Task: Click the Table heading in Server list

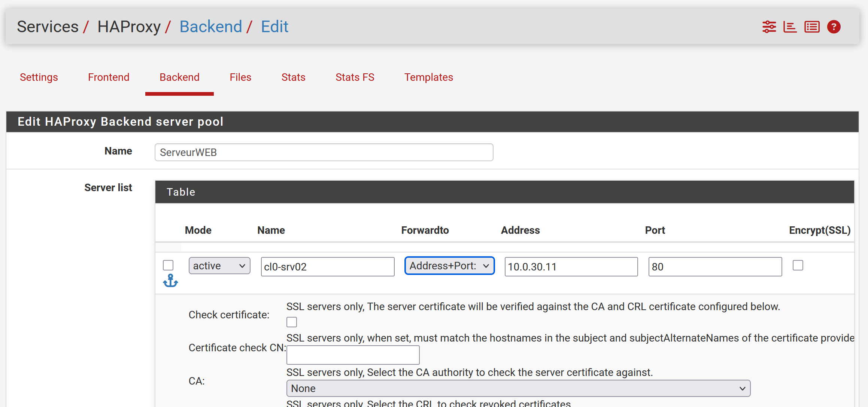Action: [181, 192]
